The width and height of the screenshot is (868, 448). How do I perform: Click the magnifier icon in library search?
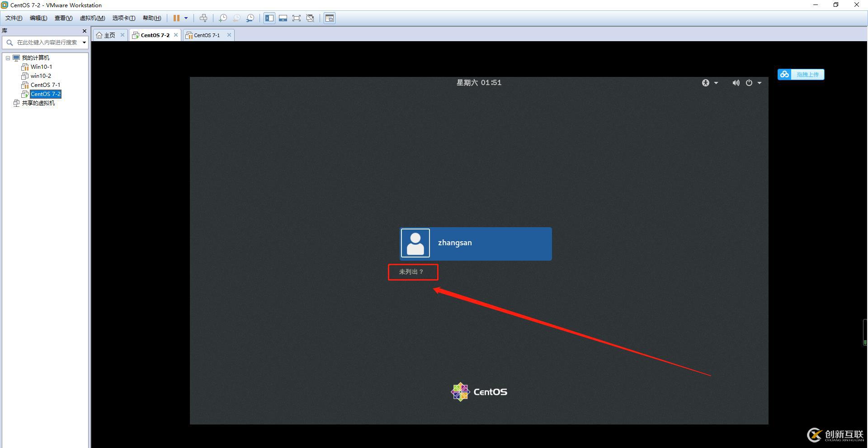(9, 43)
